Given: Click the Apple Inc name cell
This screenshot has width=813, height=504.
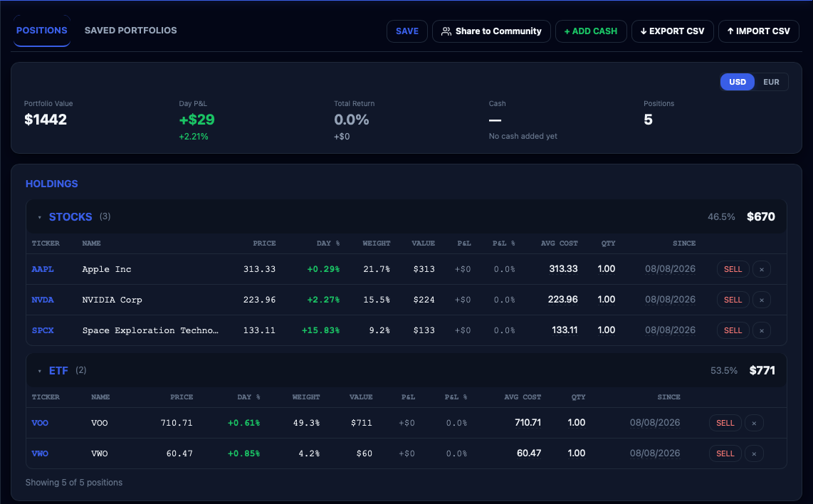Looking at the screenshot, I should pyautogui.click(x=106, y=269).
